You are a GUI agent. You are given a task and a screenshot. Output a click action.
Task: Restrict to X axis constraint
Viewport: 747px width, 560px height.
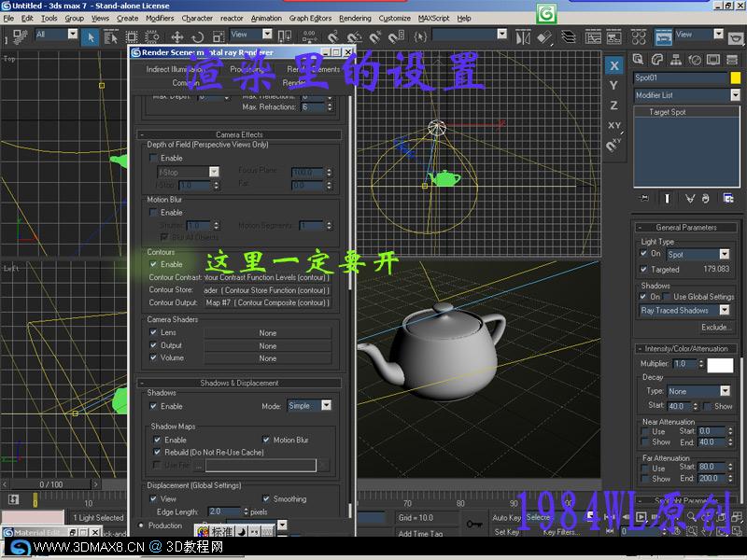point(613,65)
